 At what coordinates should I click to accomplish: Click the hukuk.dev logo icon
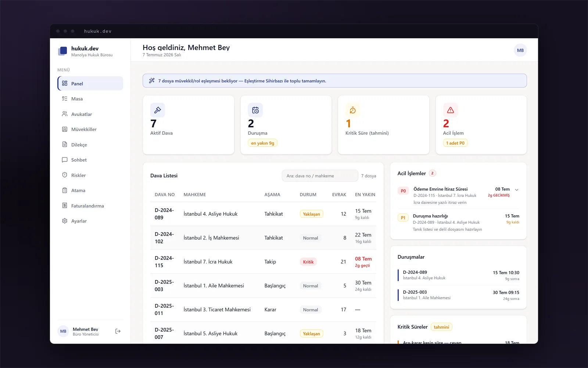tap(63, 51)
